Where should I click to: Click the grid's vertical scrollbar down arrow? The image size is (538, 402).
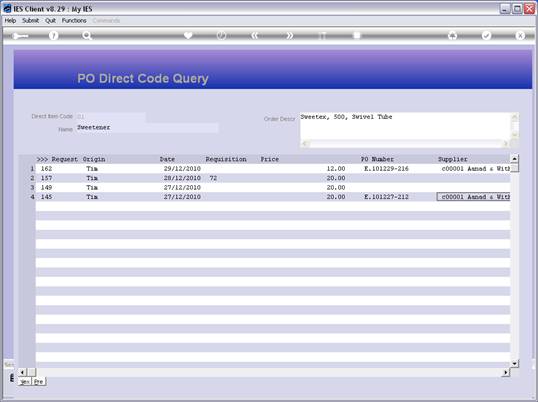tap(514, 363)
